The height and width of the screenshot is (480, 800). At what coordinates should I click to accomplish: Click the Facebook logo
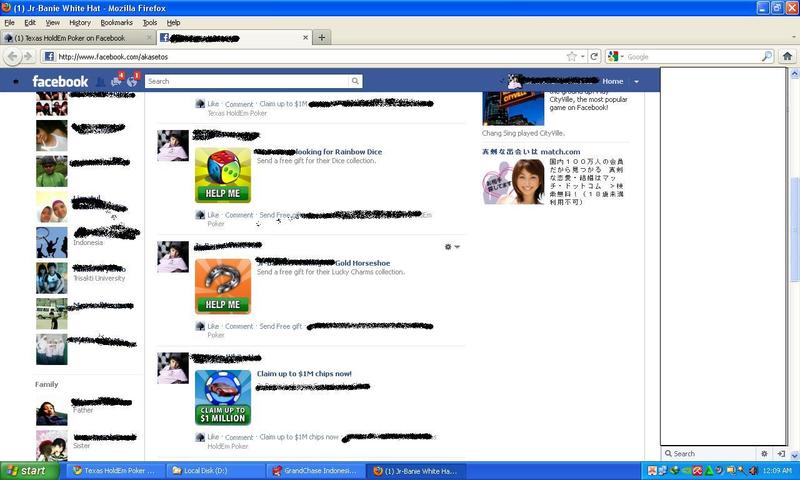(60, 82)
